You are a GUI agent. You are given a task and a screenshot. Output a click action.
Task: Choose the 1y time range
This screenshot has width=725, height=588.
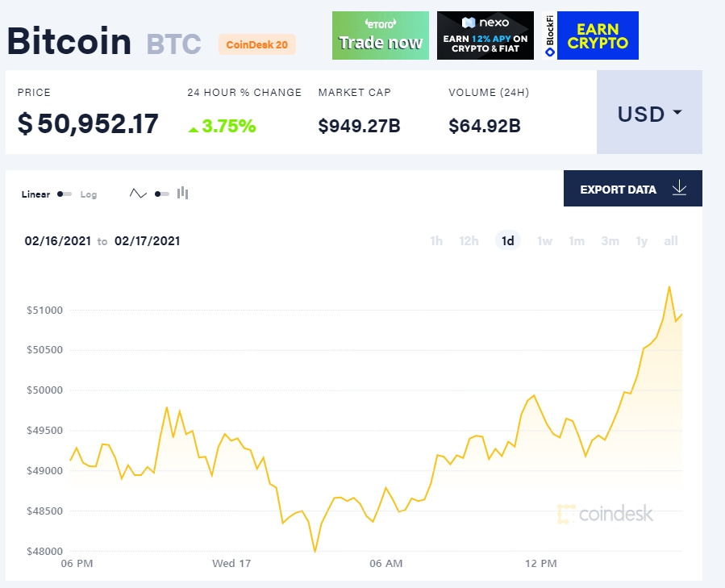point(641,241)
